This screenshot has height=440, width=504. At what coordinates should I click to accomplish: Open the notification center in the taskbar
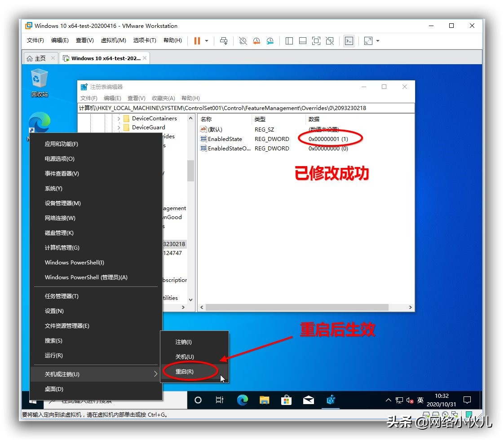coord(467,400)
